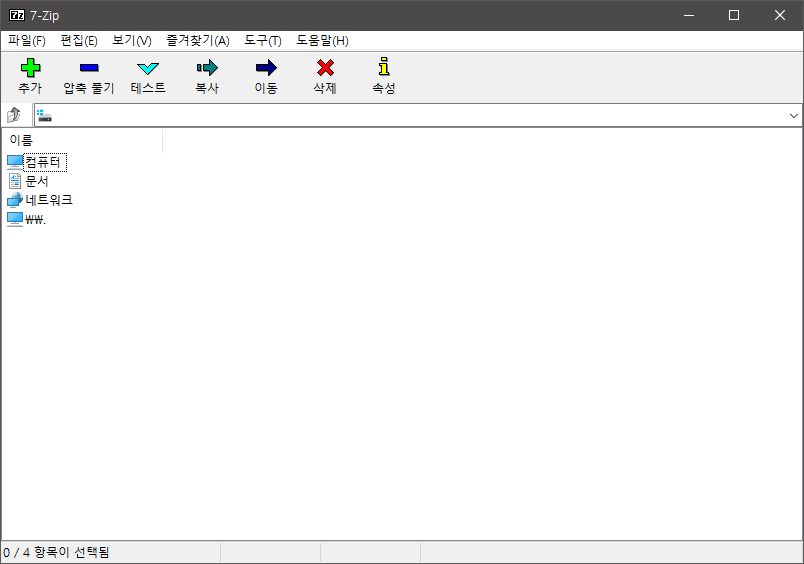Image resolution: width=804 pixels, height=564 pixels.
Task: Open the 도구(T) menu
Action: 263,41
